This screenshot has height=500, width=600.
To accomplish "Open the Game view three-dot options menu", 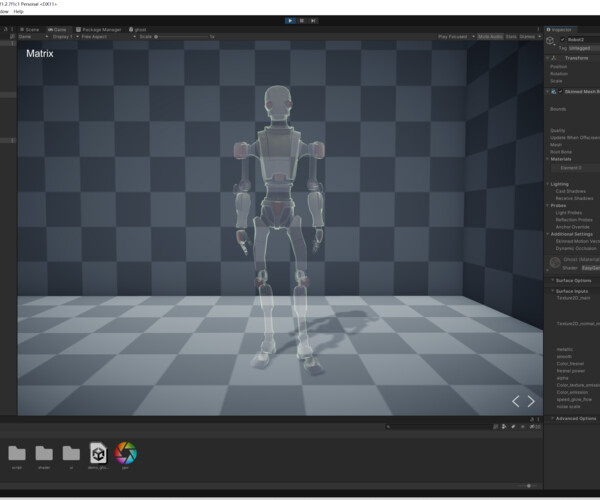I will tap(538, 29).
